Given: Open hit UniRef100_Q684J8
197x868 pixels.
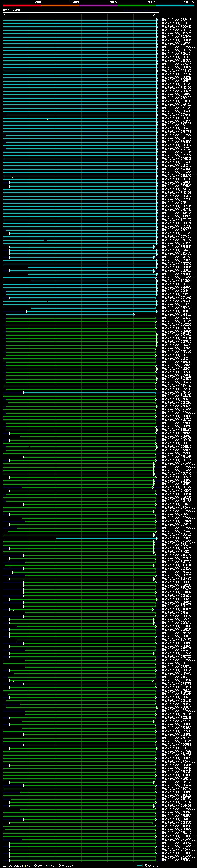Looking at the screenshot, I should 177,20.
